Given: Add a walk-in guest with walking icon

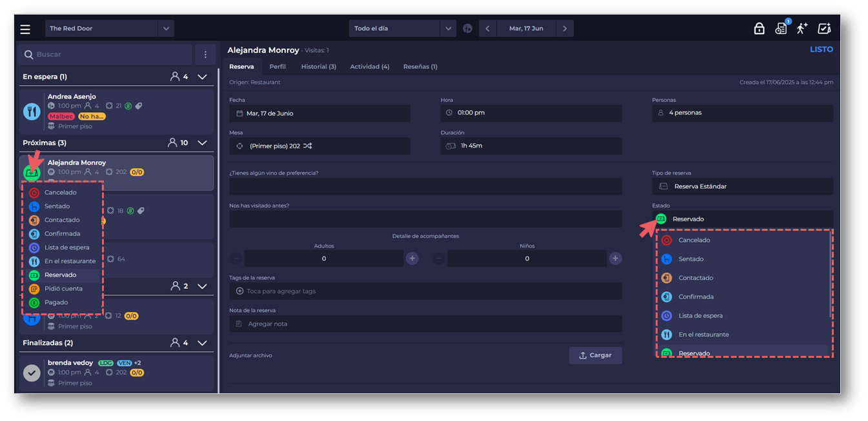Looking at the screenshot, I should (x=802, y=28).
